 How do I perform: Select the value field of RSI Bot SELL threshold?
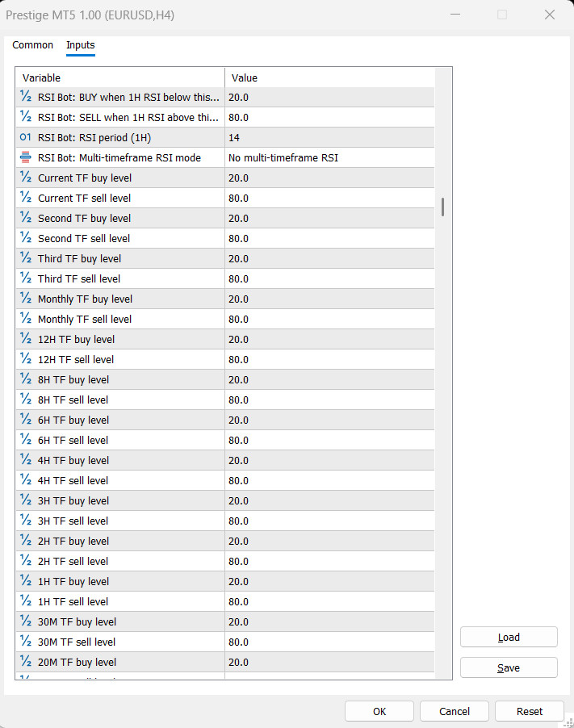tap(329, 118)
